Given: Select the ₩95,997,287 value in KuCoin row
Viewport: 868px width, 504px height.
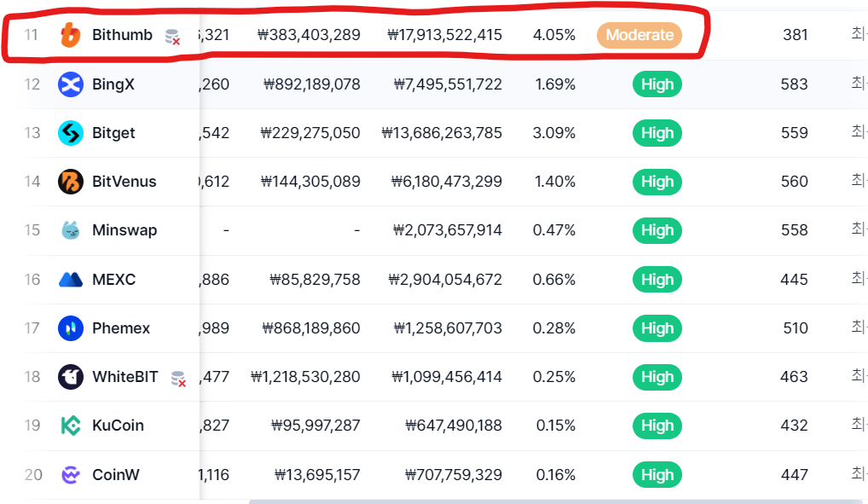Looking at the screenshot, I should [316, 426].
